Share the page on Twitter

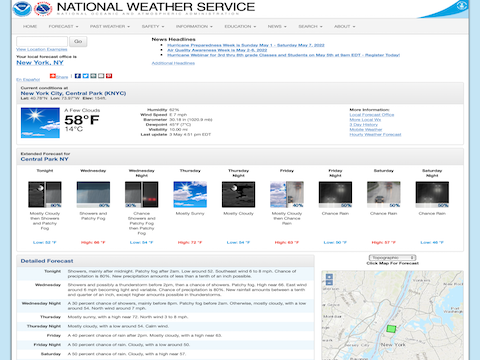tap(86, 76)
